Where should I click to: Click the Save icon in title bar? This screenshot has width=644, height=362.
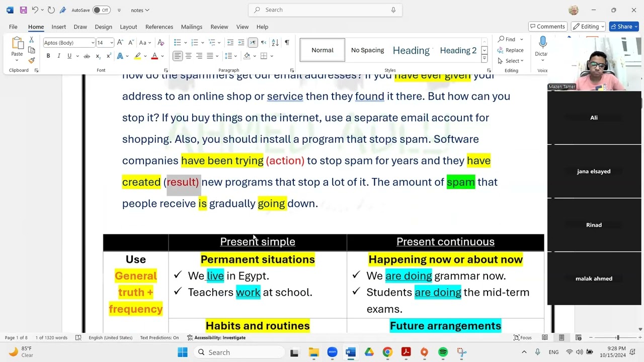(x=23, y=10)
